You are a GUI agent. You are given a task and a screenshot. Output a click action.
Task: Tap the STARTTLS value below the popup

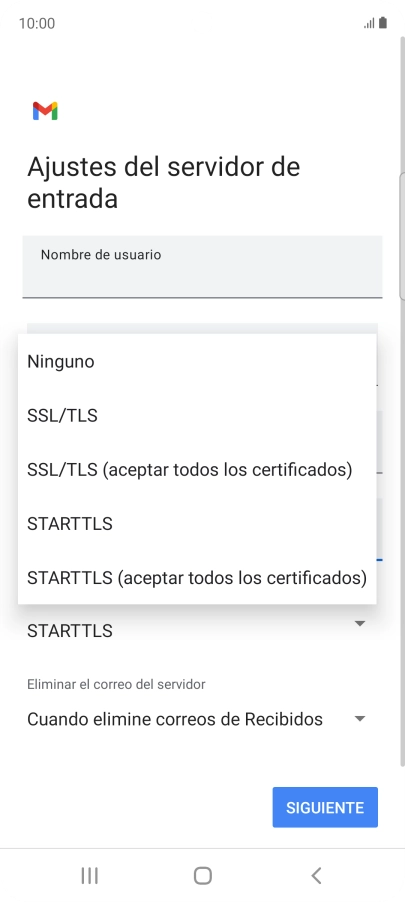[x=70, y=631]
